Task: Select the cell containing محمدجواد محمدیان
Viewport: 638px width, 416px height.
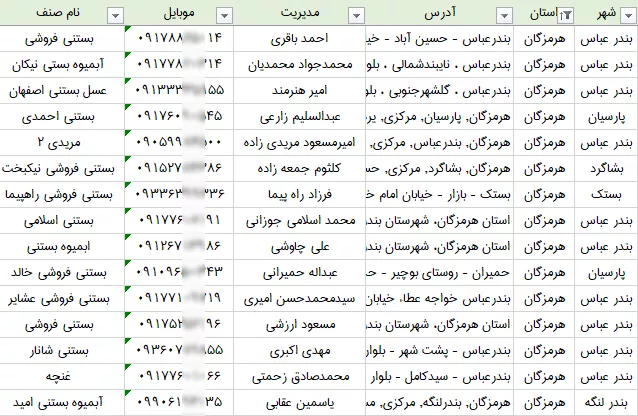Action: pyautogui.click(x=299, y=64)
